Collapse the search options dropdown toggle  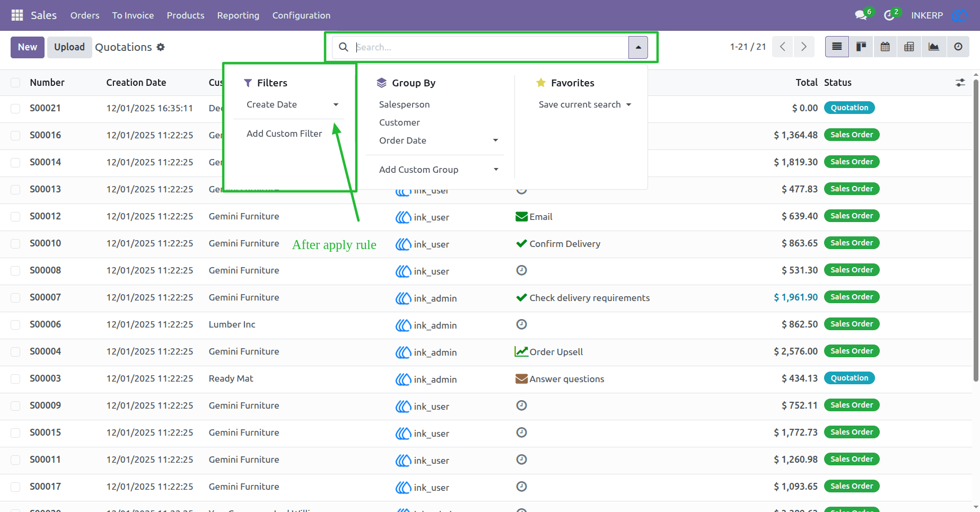point(638,47)
